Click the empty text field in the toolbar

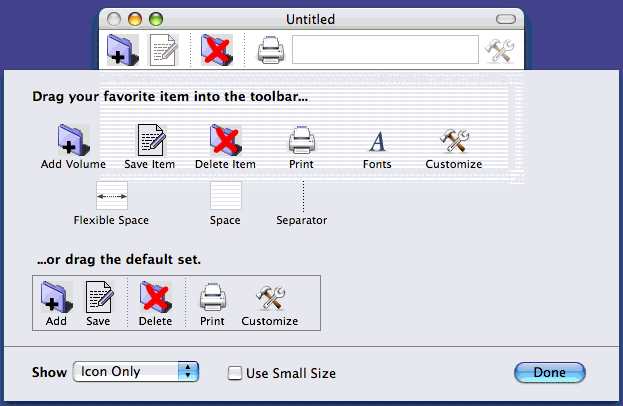pos(385,50)
